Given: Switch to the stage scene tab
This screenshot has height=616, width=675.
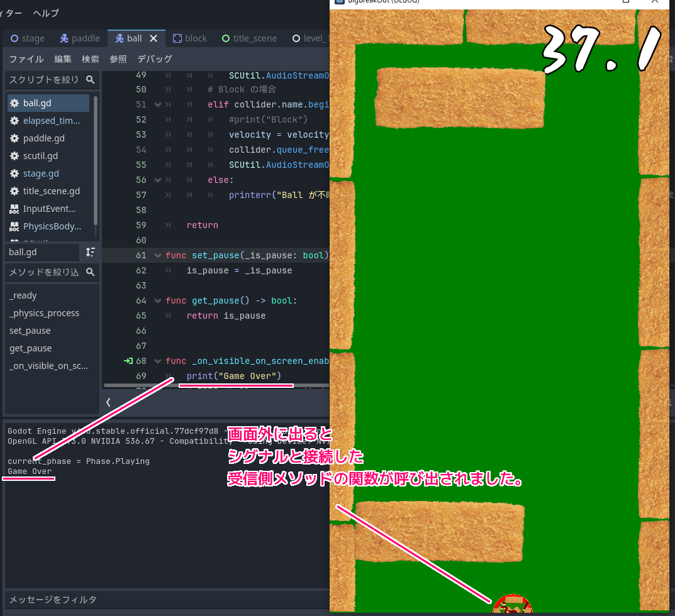Looking at the screenshot, I should [28, 38].
